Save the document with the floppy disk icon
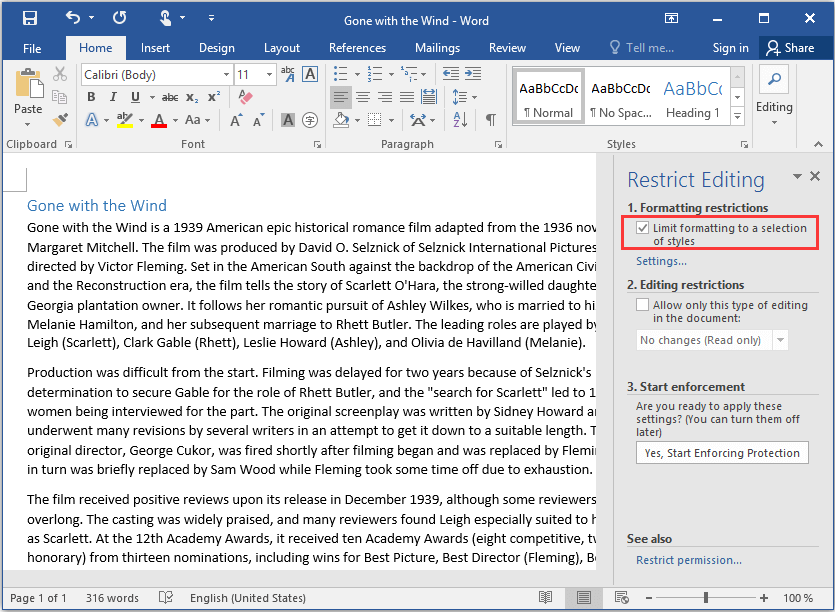The image size is (835, 612). click(x=30, y=18)
